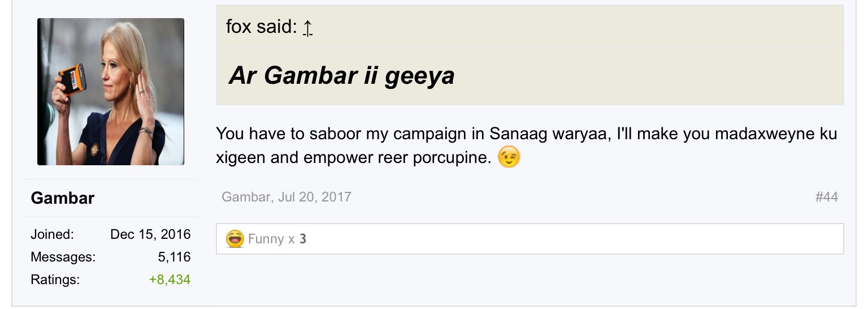
Task: Click quoted text 'Ar Gambar ii geeya'
Action: [341, 76]
